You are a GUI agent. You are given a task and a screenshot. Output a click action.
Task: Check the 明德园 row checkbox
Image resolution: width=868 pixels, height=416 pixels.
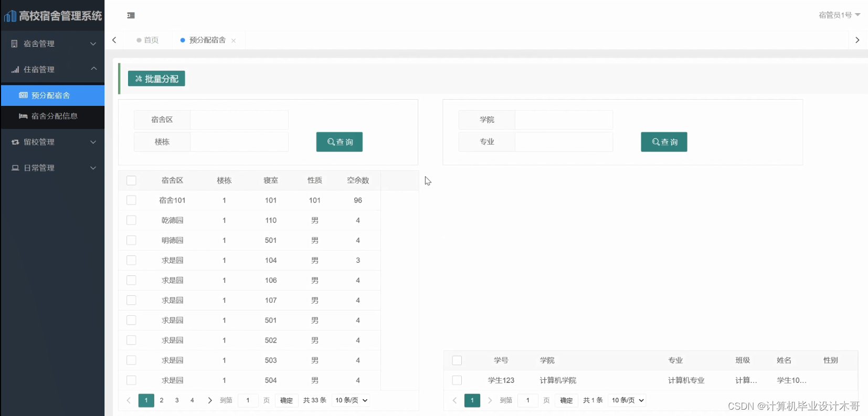tap(131, 240)
